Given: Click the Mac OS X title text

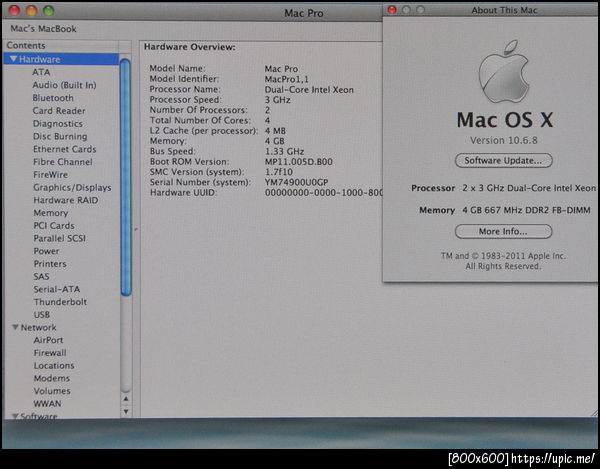Looking at the screenshot, I should pyautogui.click(x=505, y=120).
